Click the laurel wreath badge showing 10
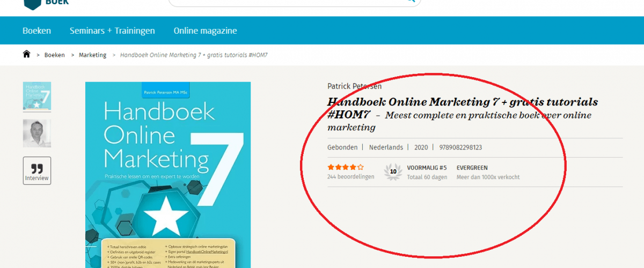 tap(393, 172)
